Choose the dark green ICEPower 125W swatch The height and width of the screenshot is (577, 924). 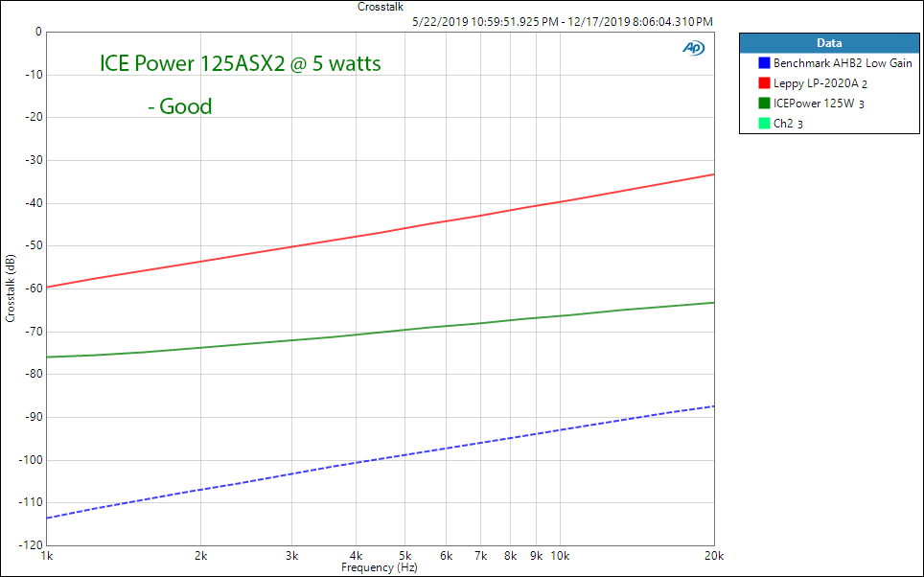[x=764, y=104]
